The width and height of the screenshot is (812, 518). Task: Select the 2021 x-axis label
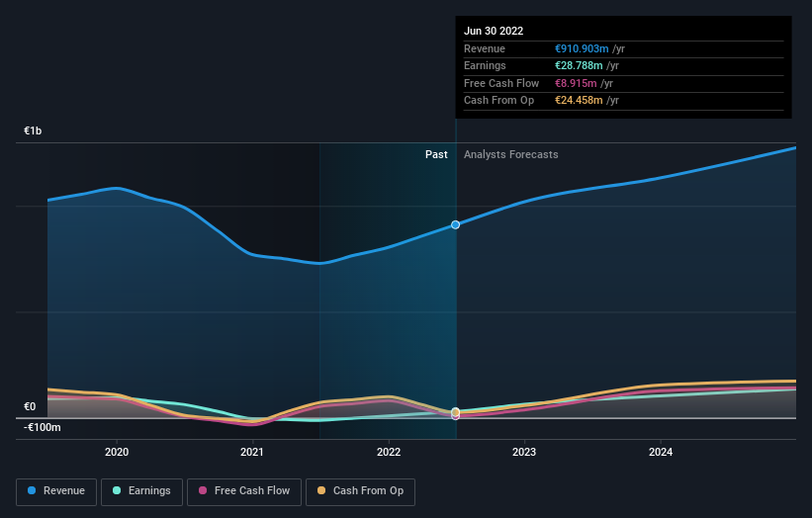click(x=252, y=452)
